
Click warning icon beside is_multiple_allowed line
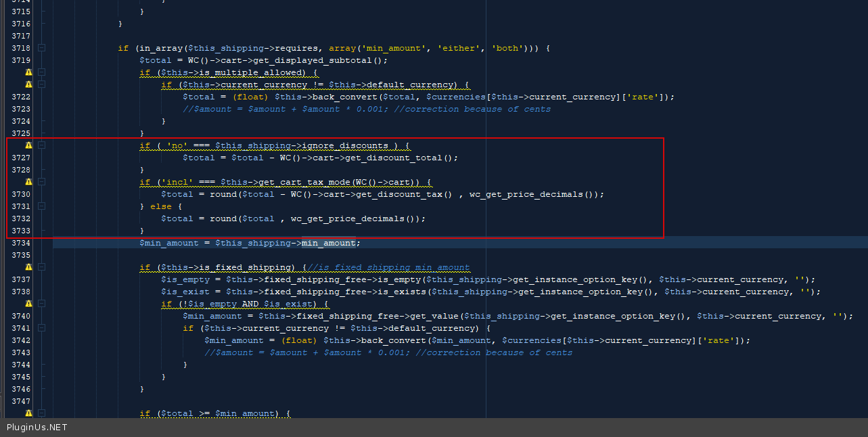28,72
